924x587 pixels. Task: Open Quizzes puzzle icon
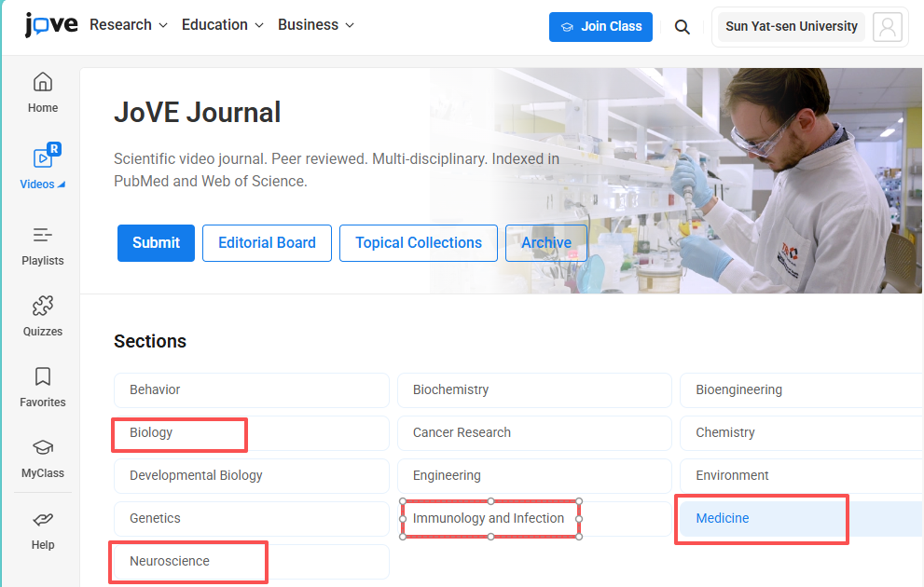[43, 316]
